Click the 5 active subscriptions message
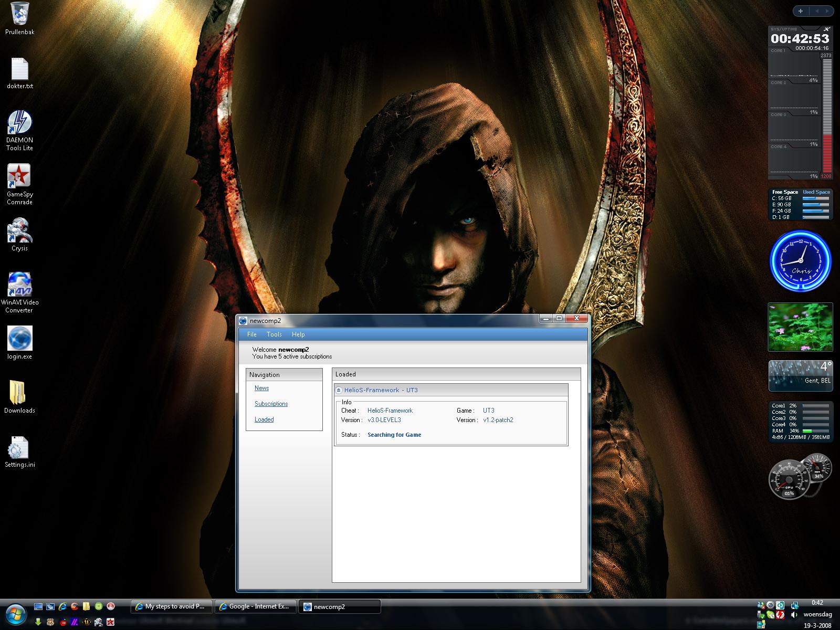This screenshot has height=630, width=840. 292,356
